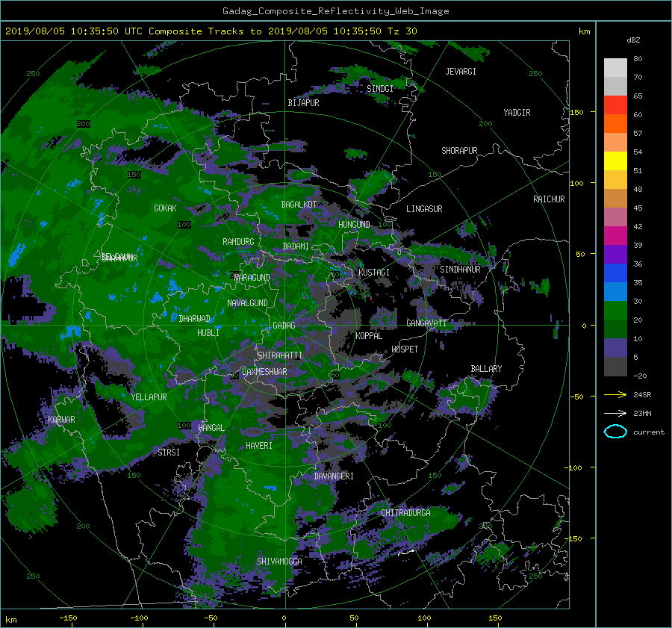The image size is (672, 628).
Task: Click the Gadag_Composite_Reflectivity_Web_Image title
Action: tap(335, 11)
